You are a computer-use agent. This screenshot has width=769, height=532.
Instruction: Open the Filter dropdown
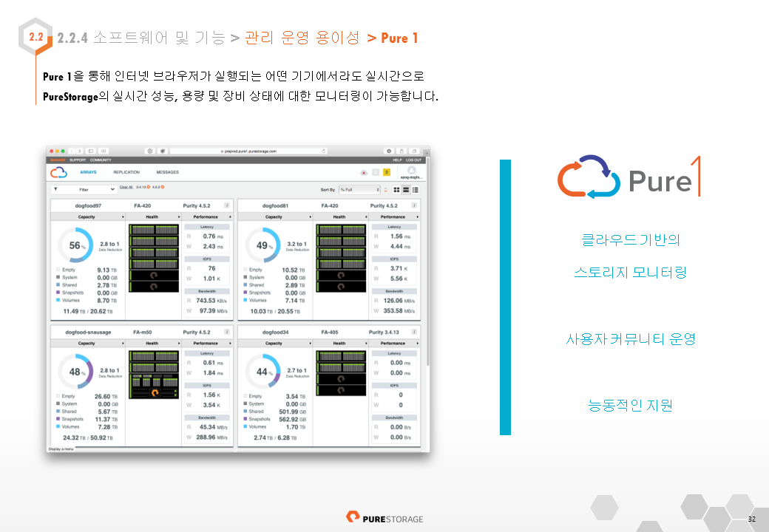pyautogui.click(x=84, y=190)
